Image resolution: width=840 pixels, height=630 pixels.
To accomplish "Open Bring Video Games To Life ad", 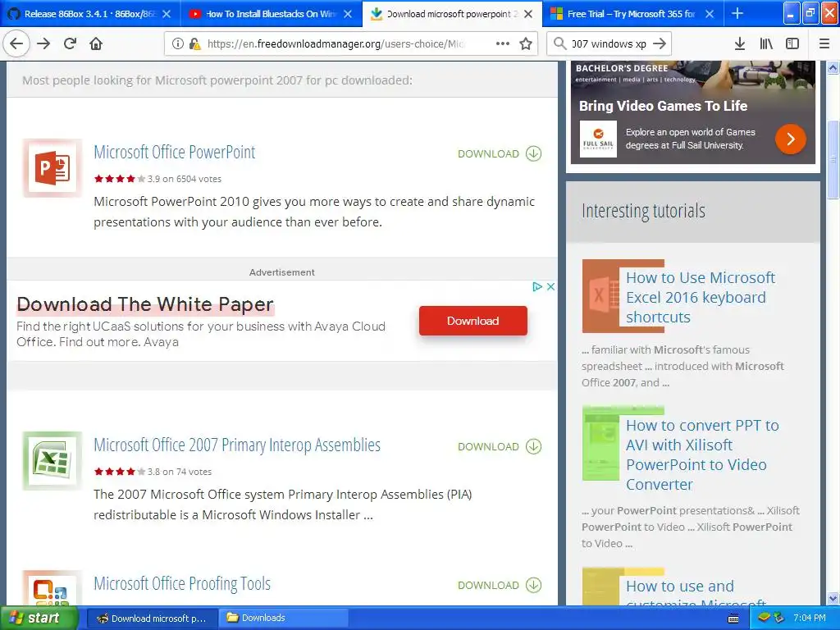I will [x=663, y=106].
